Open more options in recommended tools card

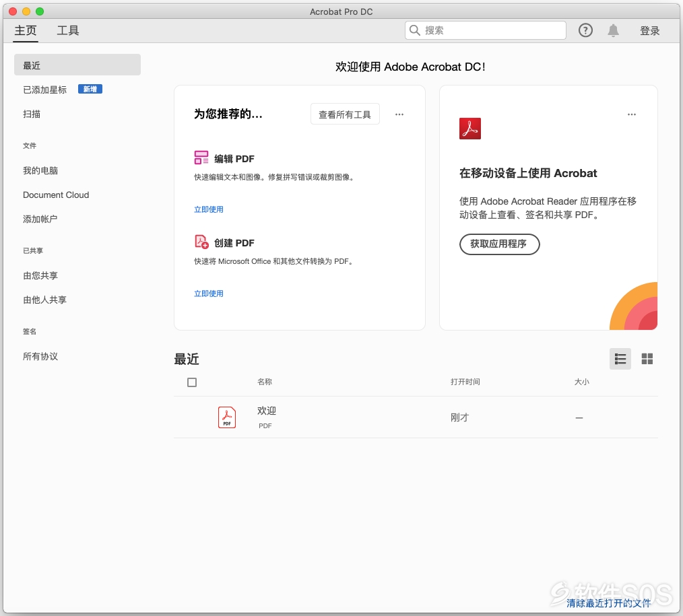(399, 114)
